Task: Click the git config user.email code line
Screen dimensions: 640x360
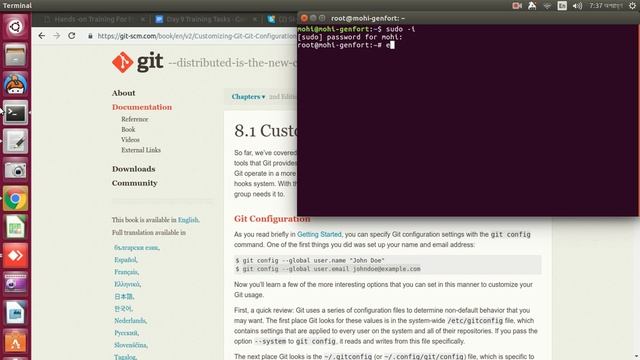Action: (328, 269)
